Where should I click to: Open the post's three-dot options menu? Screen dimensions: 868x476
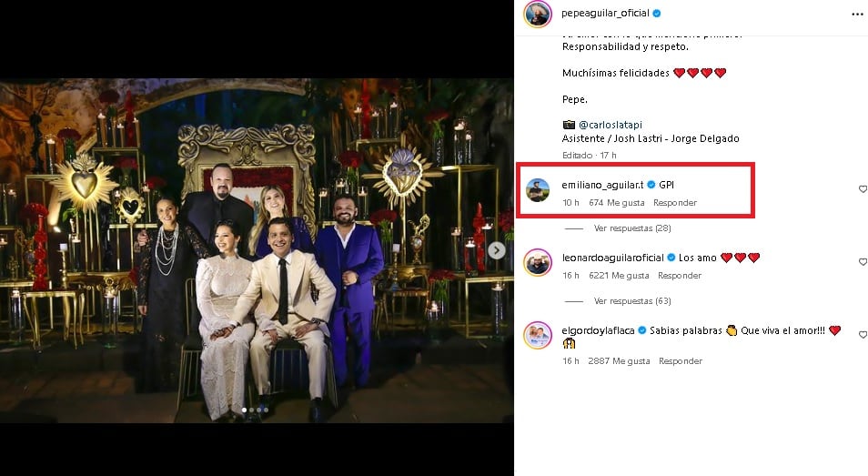[x=855, y=14]
